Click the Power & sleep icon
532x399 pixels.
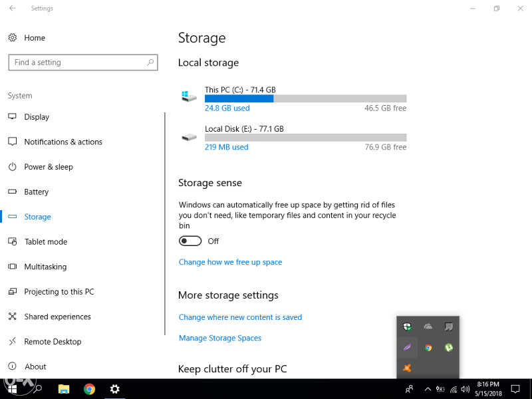coord(13,167)
